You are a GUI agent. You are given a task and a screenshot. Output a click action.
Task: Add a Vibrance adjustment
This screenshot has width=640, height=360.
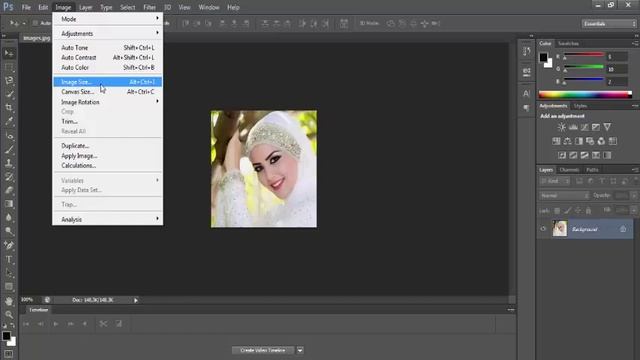607,127
